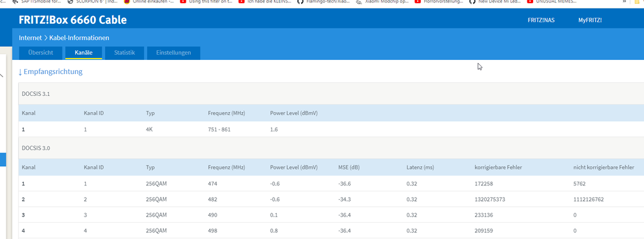
Task: Click the 'nicht korrigierbare Fehler' column header
Action: point(604,167)
